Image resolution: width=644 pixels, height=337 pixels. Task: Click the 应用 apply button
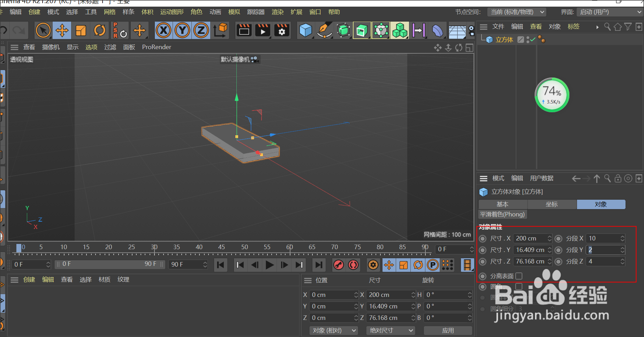448,330
